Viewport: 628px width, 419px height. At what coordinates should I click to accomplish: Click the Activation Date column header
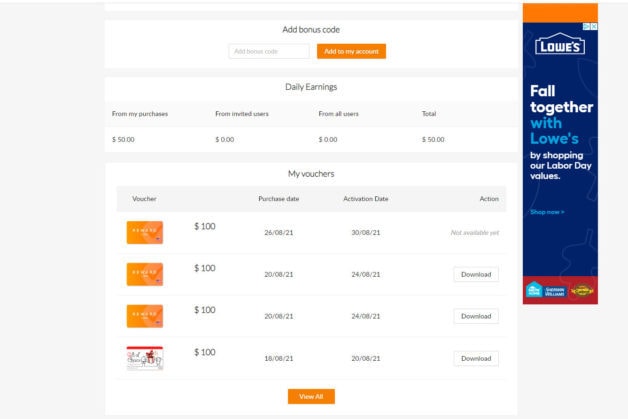[365, 199]
